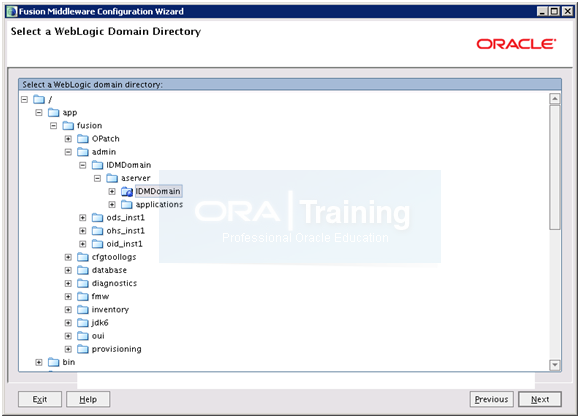
Task: Click the fusion folder icon
Action: click(68, 126)
